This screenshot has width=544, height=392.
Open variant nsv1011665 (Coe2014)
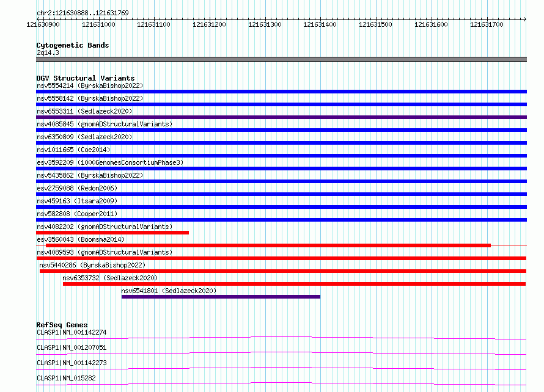pos(73,150)
